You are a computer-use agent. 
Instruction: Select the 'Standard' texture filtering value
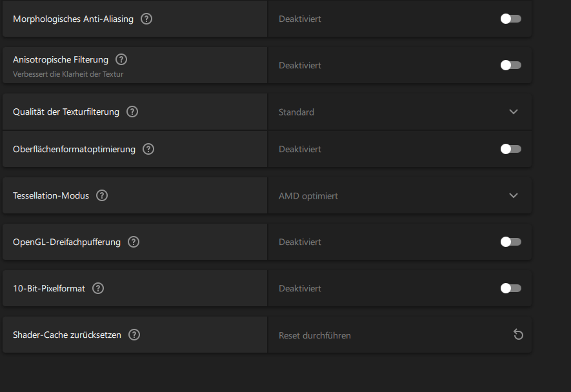pos(296,112)
